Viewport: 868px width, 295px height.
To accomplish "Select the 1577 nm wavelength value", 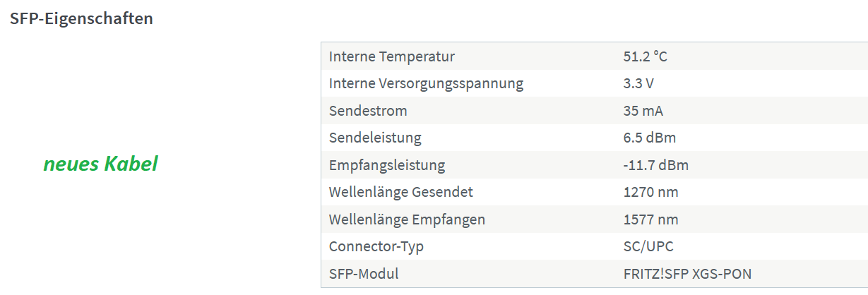I will point(650,219).
